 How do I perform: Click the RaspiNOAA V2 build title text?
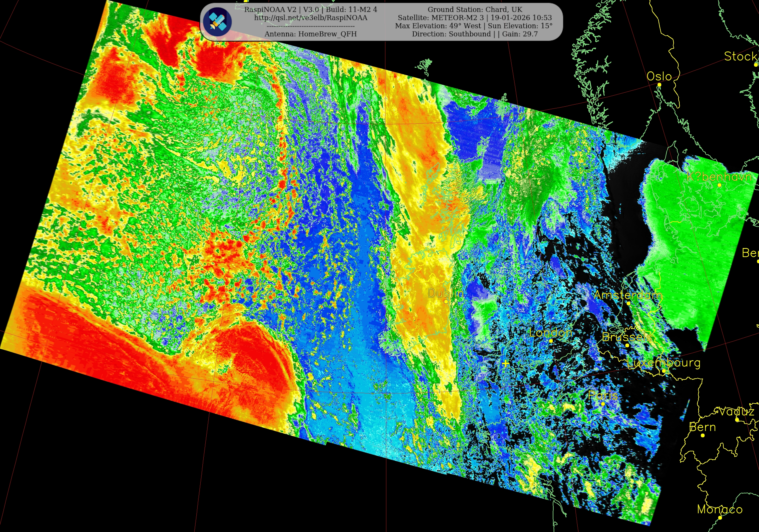click(x=310, y=10)
